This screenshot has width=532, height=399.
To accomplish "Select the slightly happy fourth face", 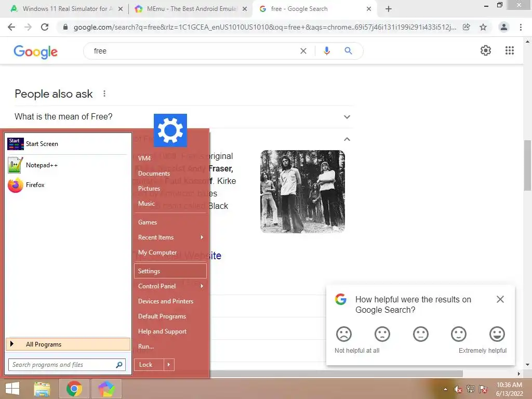I will [459, 334].
